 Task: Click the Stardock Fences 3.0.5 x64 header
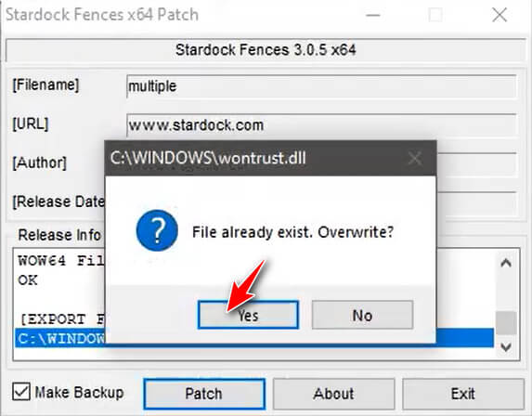point(266,50)
